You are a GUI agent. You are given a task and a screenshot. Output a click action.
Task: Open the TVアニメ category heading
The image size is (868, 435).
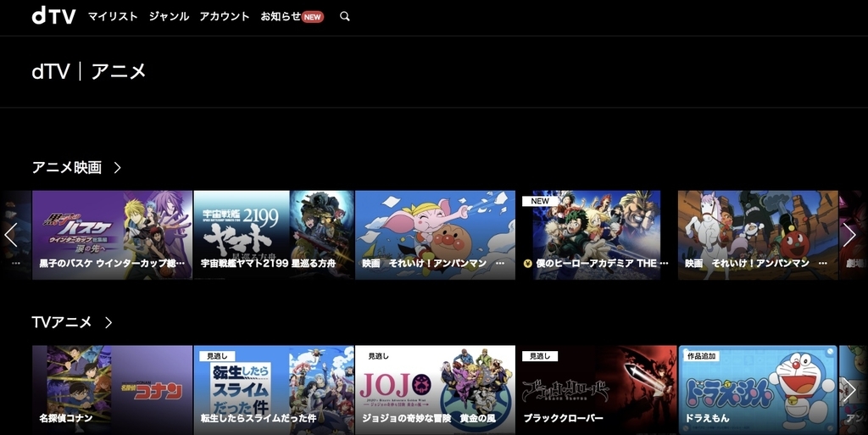(x=61, y=322)
